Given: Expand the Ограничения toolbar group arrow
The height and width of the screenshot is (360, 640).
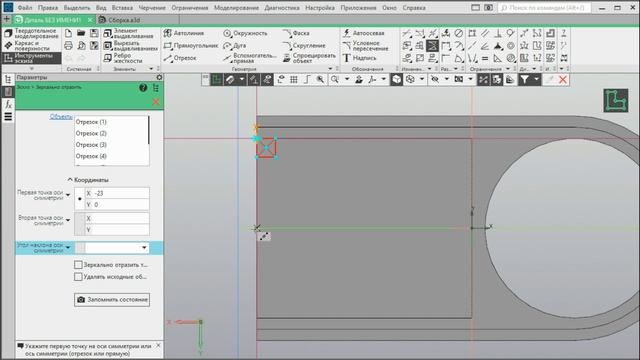Looking at the screenshot, I should (x=508, y=69).
